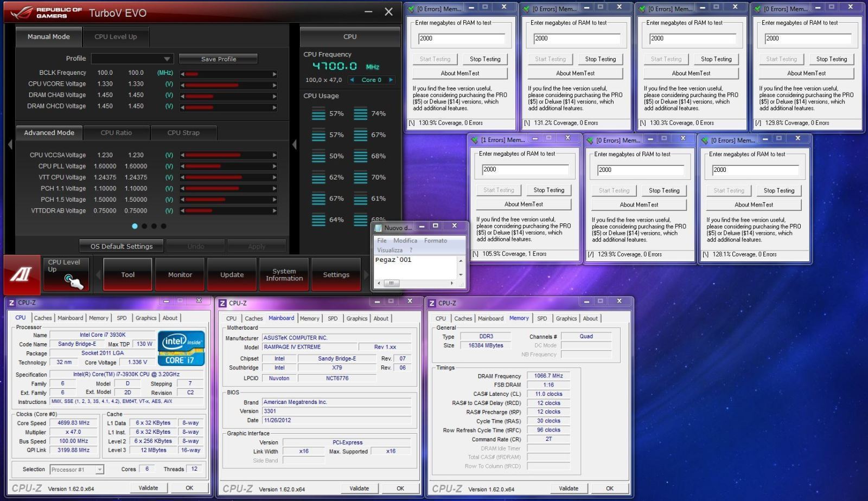This screenshot has width=868, height=501.
Task: Stop Testing in the 128.1% Coverage window
Action: click(778, 191)
